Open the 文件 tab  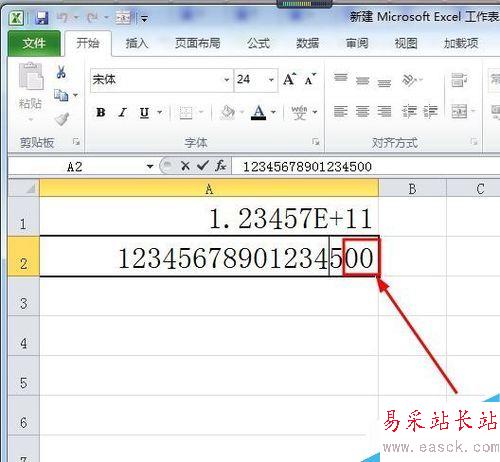point(34,43)
